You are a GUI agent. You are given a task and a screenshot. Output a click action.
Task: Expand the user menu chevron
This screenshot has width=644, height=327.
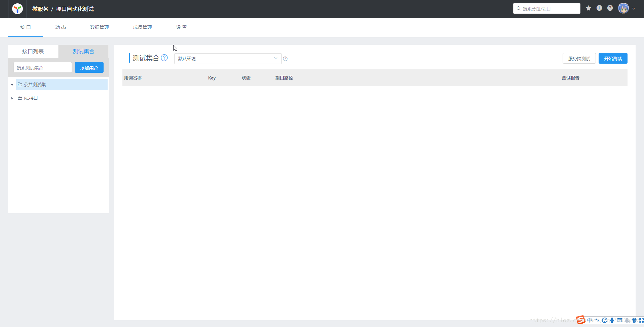click(x=634, y=9)
